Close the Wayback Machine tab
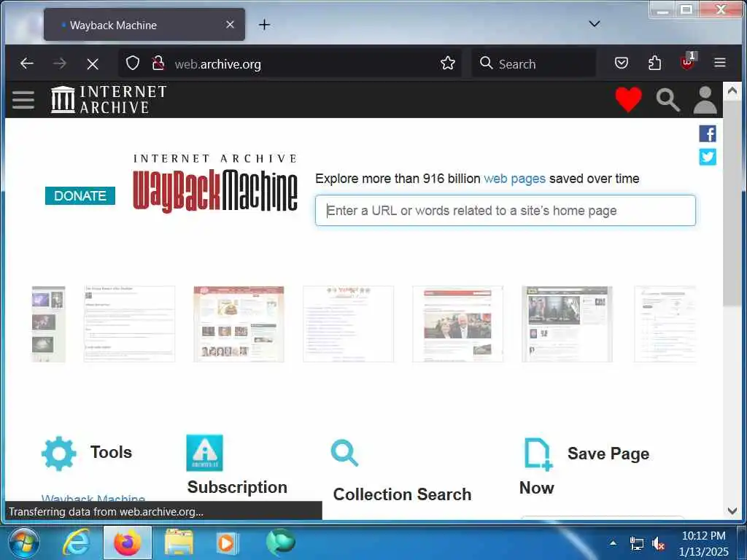 (230, 24)
